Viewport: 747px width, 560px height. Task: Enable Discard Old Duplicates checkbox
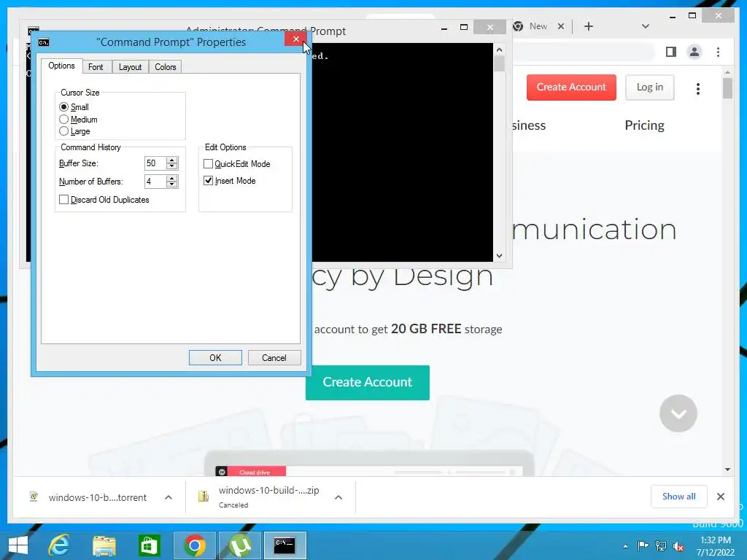click(x=64, y=200)
